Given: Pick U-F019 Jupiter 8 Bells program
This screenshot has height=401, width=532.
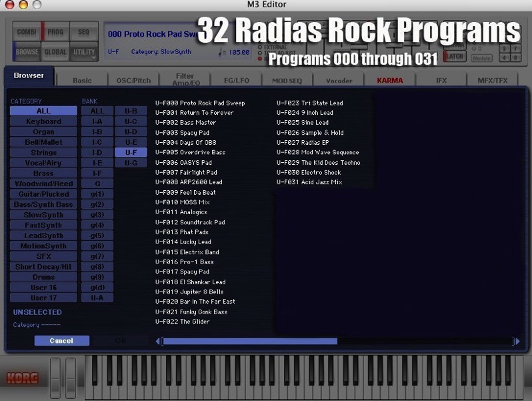Looking at the screenshot, I should click(x=189, y=292).
